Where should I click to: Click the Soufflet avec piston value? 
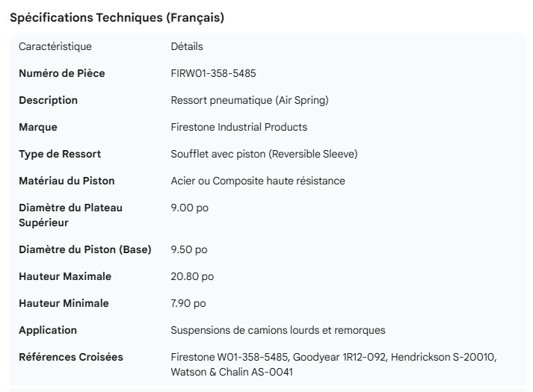tap(264, 154)
